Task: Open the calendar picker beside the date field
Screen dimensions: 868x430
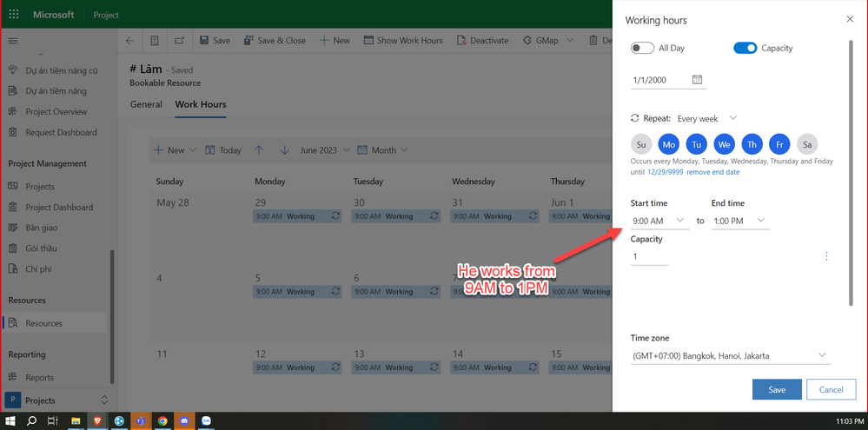Action: 698,80
